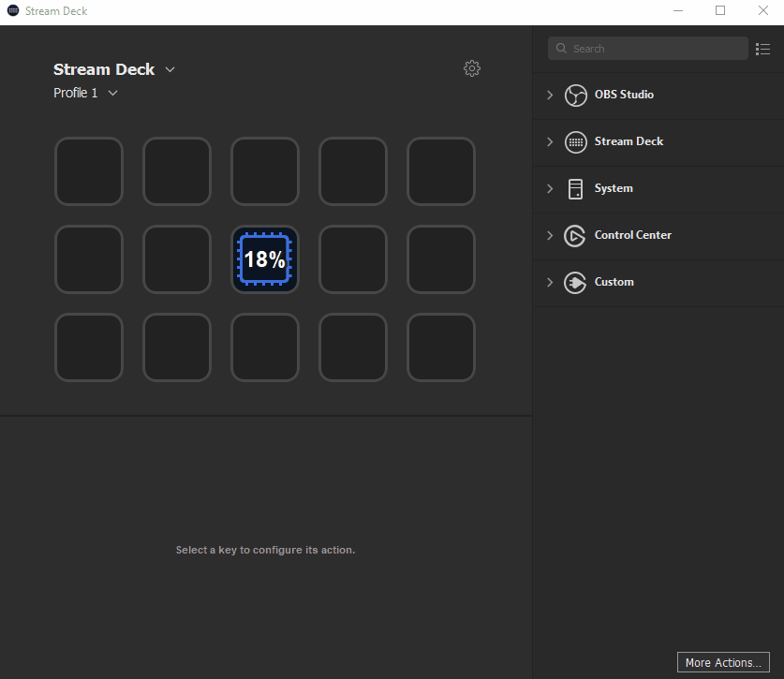This screenshot has height=679, width=784.
Task: Open Stream Deck preferences gear
Action: coord(471,68)
